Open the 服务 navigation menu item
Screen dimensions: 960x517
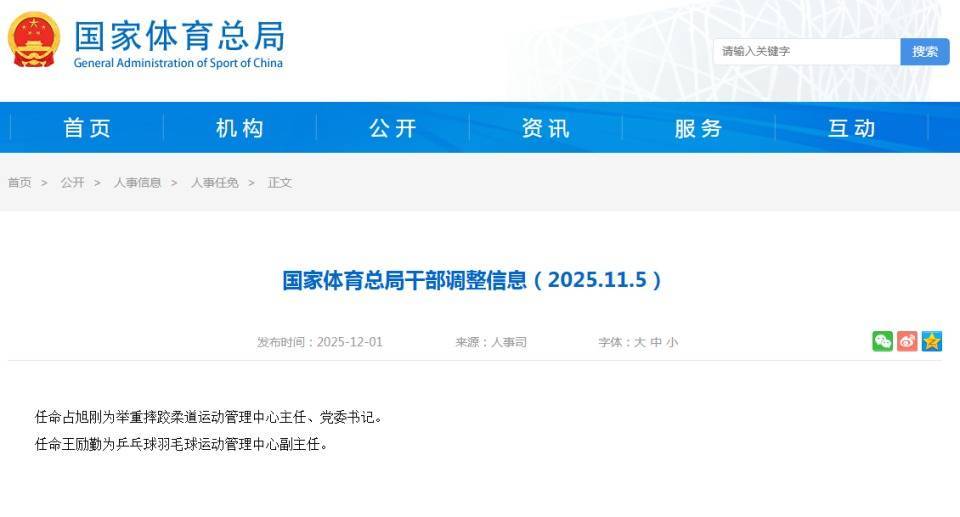[x=699, y=128]
